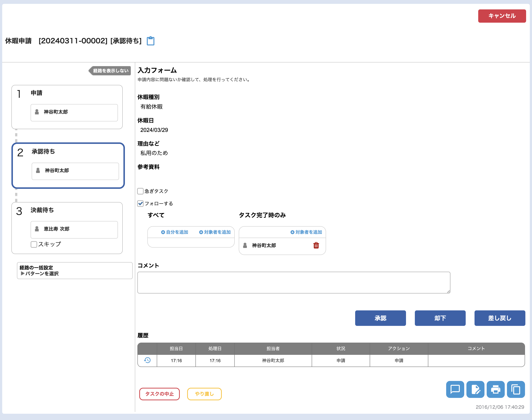Click the clipboard icon beside the title
This screenshot has height=420, width=532.
[150, 41]
